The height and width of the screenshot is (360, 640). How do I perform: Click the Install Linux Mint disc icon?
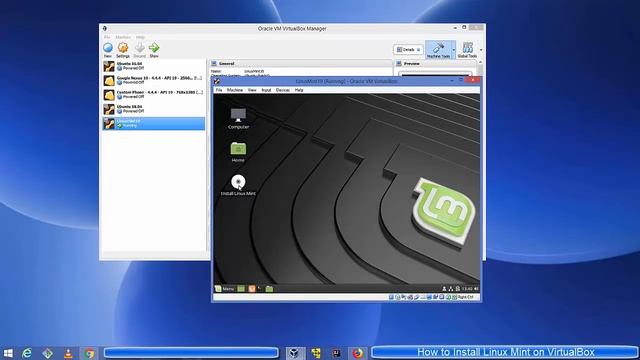238,185
